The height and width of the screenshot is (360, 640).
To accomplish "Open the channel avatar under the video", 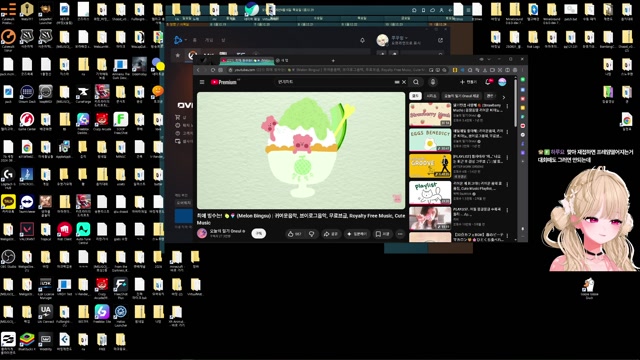I will coord(202,233).
